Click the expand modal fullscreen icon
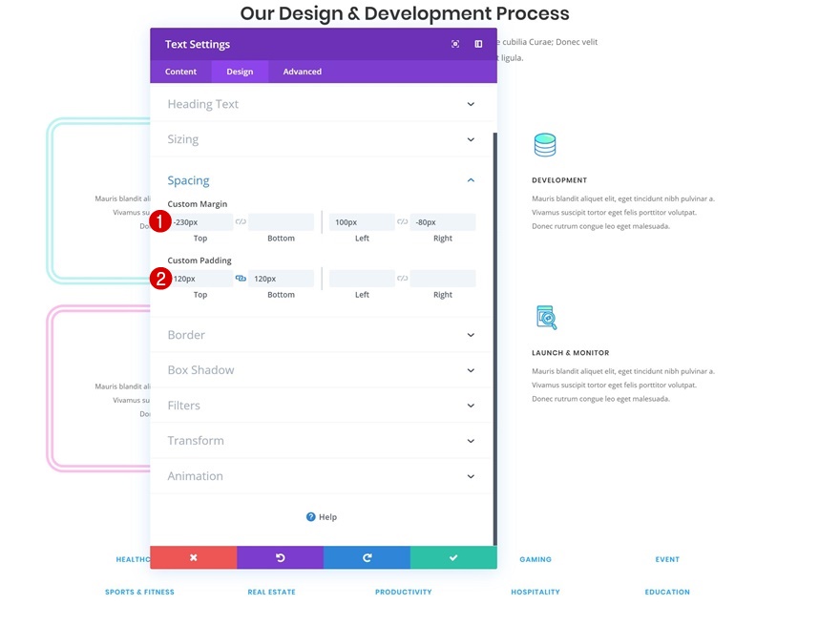 455,44
